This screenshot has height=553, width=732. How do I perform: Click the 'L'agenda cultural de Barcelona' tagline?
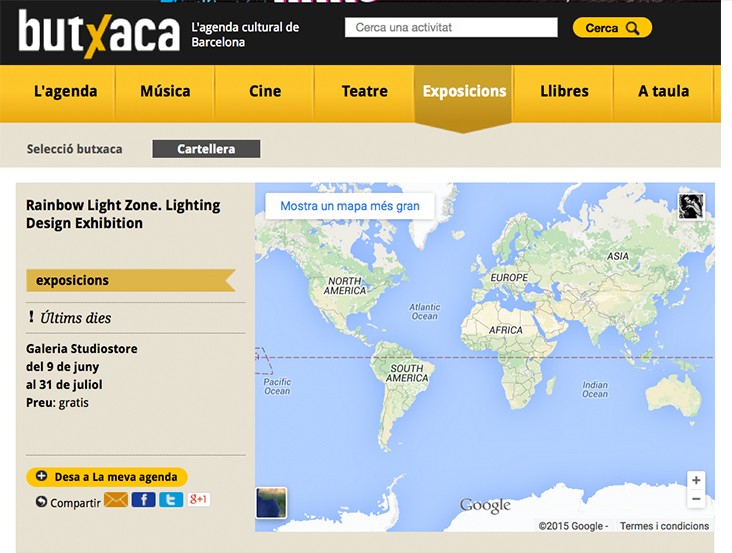(x=245, y=35)
